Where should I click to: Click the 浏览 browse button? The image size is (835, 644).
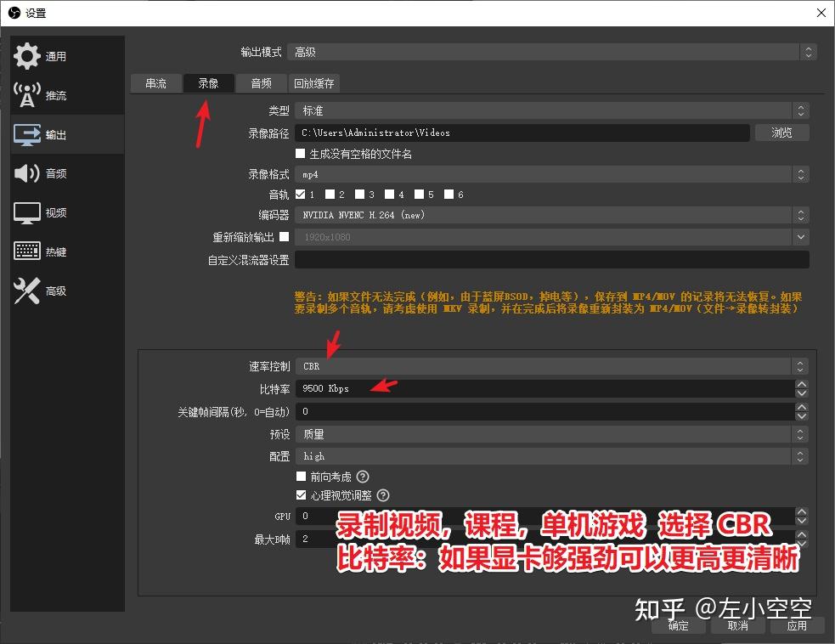[781, 133]
